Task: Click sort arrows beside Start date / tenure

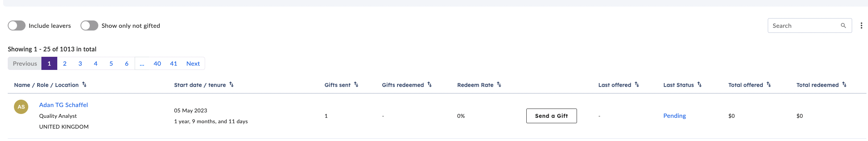Action: click(231, 85)
